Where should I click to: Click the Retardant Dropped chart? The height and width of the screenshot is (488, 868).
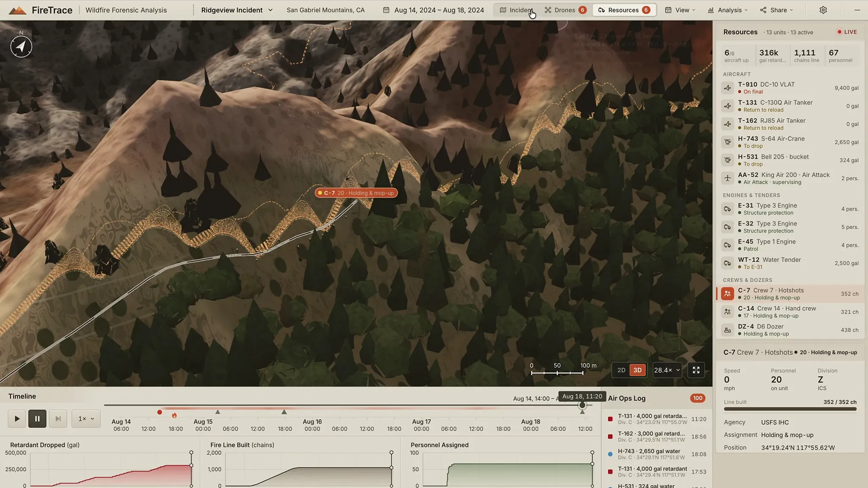click(x=111, y=469)
